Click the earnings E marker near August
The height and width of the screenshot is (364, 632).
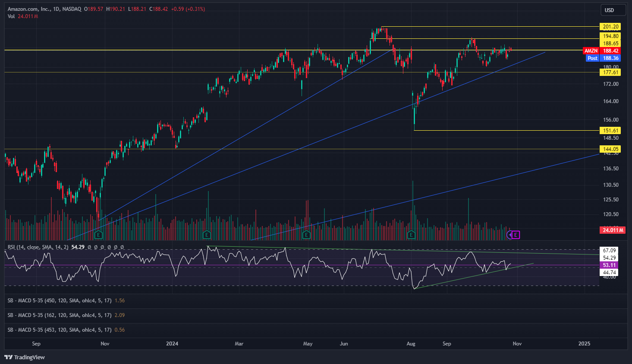coord(411,235)
